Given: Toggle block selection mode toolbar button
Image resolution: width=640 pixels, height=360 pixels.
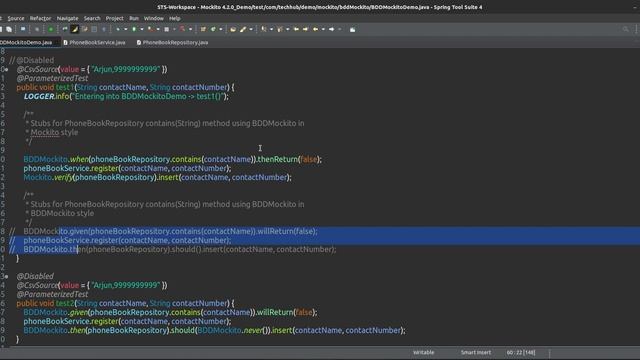Looking at the screenshot, I should tap(94, 29).
